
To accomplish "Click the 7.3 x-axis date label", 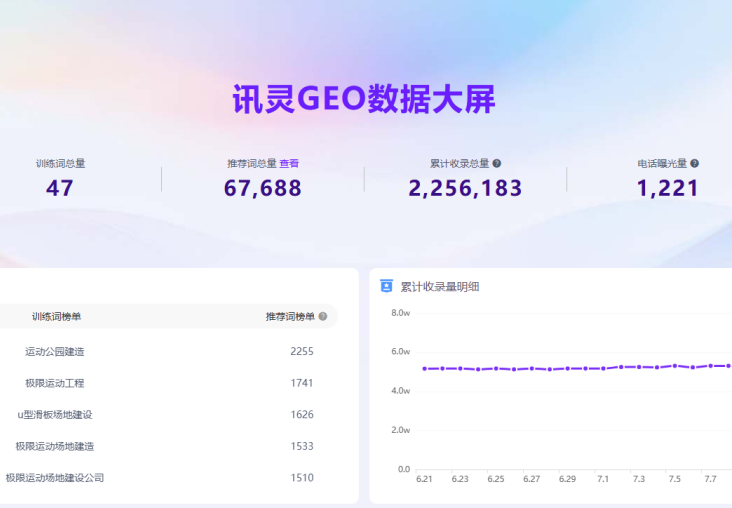I will click(x=639, y=479).
